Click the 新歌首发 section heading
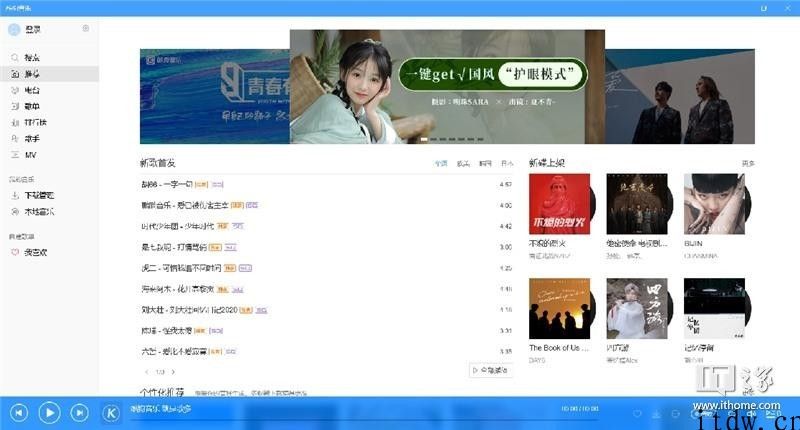800x430 pixels. [158, 163]
